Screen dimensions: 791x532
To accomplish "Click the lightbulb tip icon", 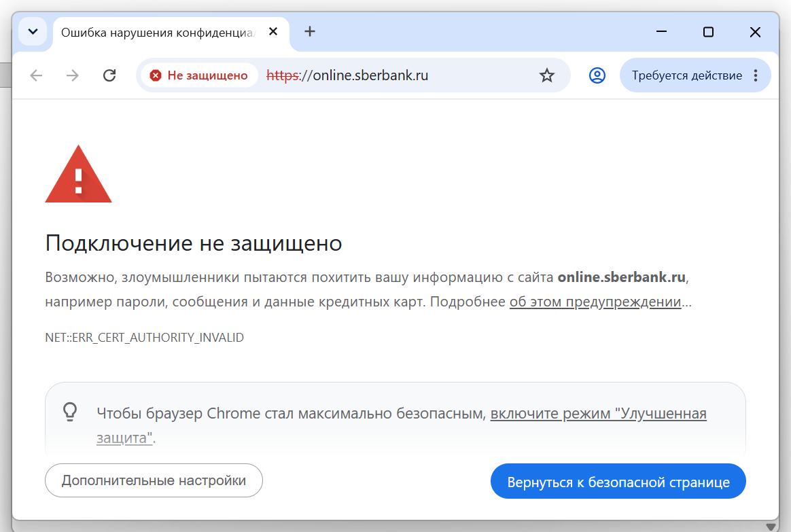I will click(70, 412).
